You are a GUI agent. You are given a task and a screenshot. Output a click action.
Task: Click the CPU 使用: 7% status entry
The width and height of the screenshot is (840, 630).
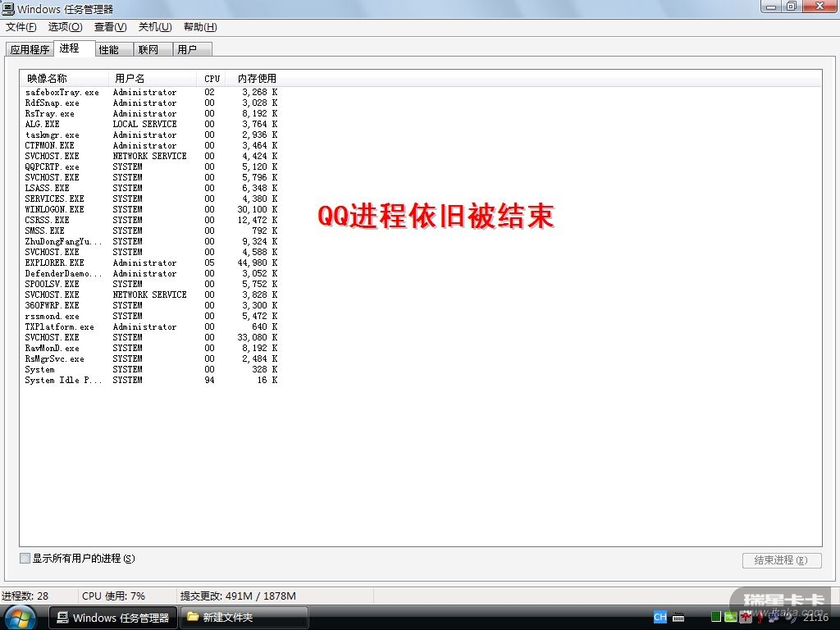[113, 596]
